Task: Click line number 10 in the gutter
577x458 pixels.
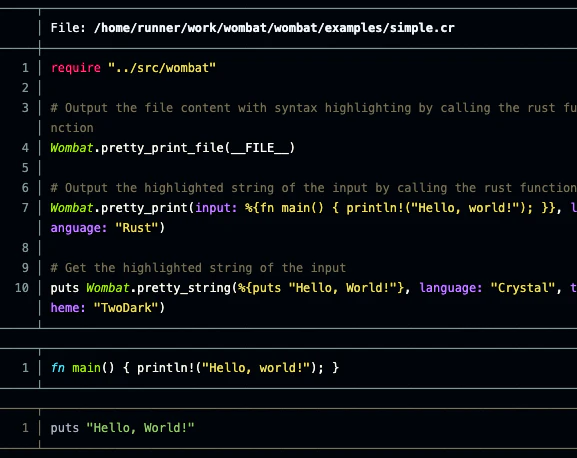Action: coord(22,288)
